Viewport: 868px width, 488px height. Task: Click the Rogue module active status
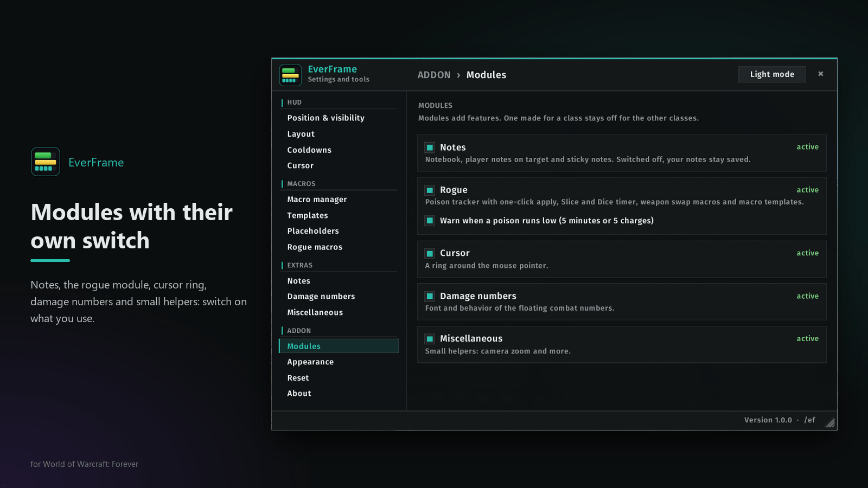click(x=807, y=190)
